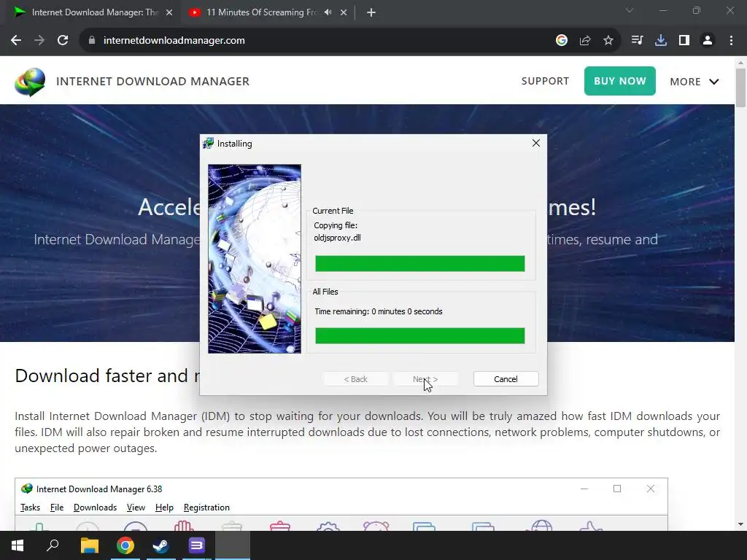Open the File menu in IDM screenshot

(x=57, y=507)
